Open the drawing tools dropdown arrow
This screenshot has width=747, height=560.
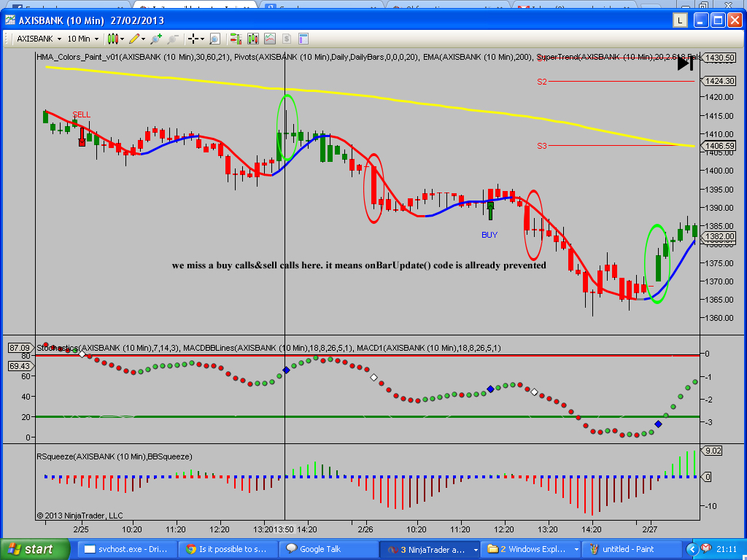pyautogui.click(x=143, y=39)
